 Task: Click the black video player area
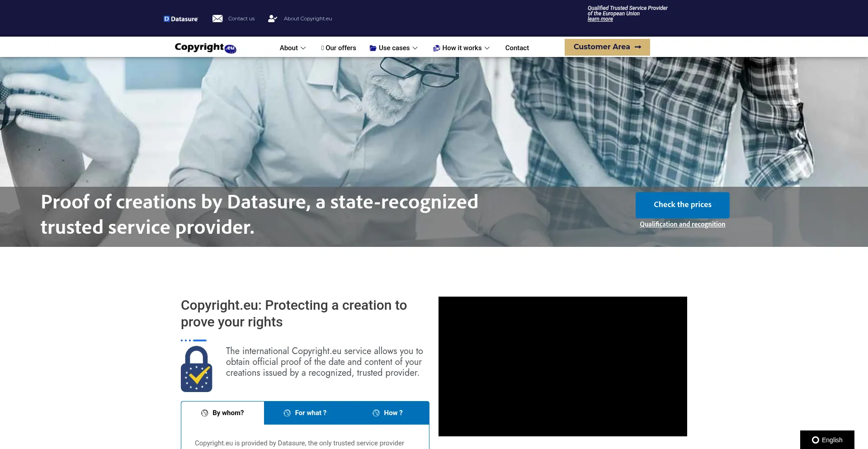pyautogui.click(x=562, y=366)
